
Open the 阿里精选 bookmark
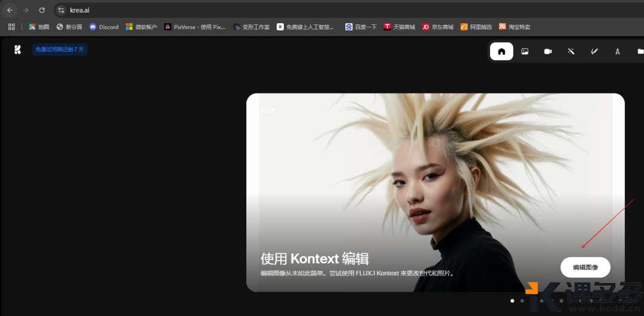tap(476, 27)
